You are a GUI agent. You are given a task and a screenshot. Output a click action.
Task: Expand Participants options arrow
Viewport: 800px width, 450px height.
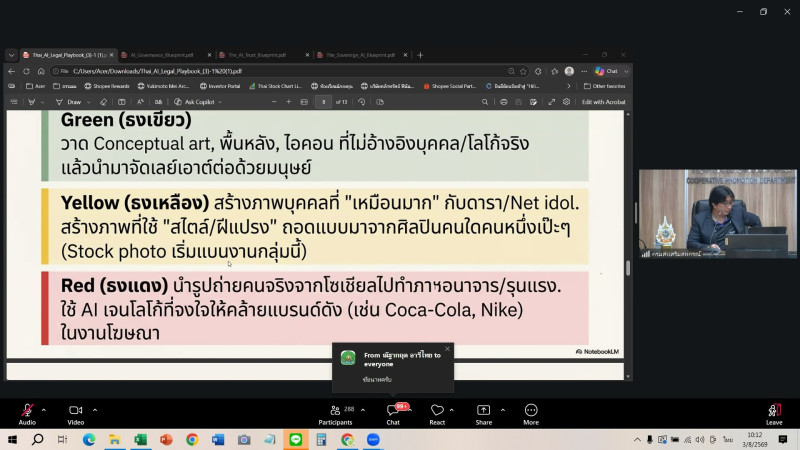pyautogui.click(x=363, y=410)
